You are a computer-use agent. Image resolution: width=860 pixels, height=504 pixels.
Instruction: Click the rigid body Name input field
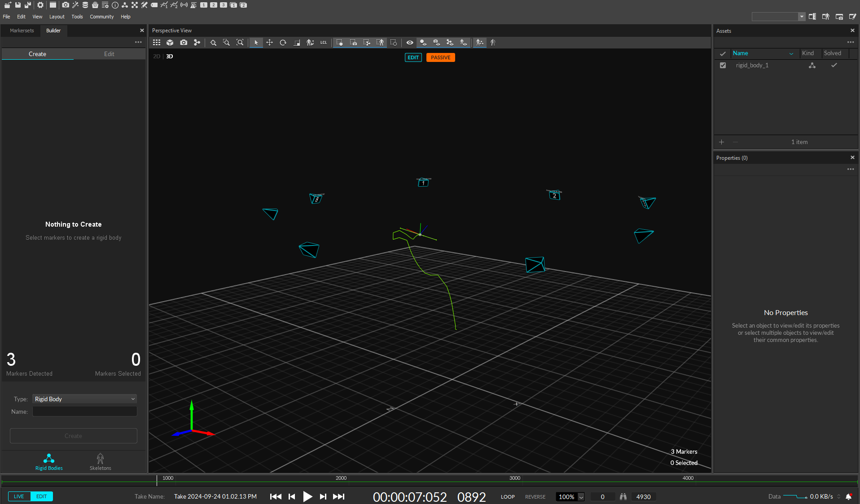[84, 412]
